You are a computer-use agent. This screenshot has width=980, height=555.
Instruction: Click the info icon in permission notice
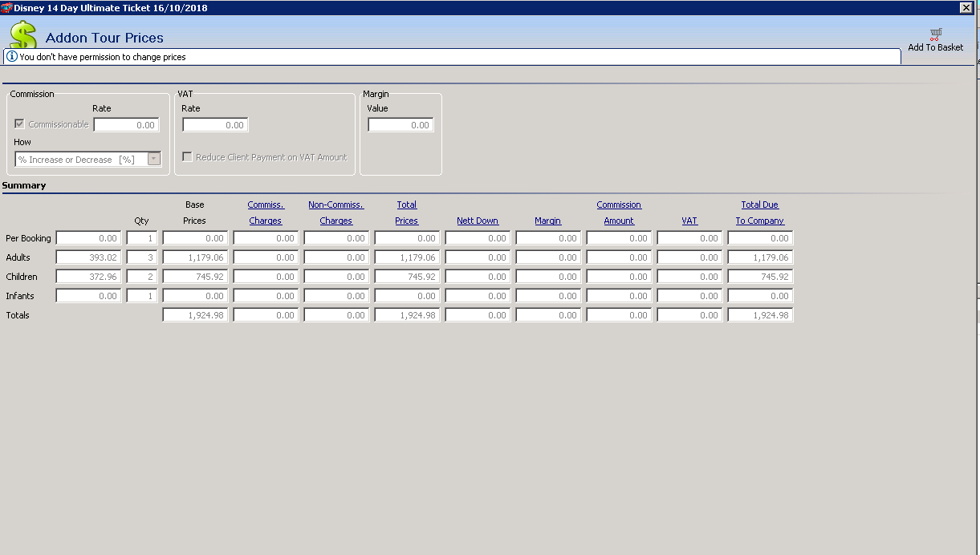pyautogui.click(x=12, y=57)
